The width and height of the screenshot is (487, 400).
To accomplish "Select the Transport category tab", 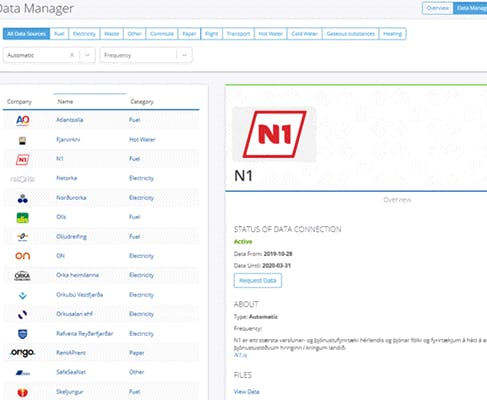I will [238, 34].
